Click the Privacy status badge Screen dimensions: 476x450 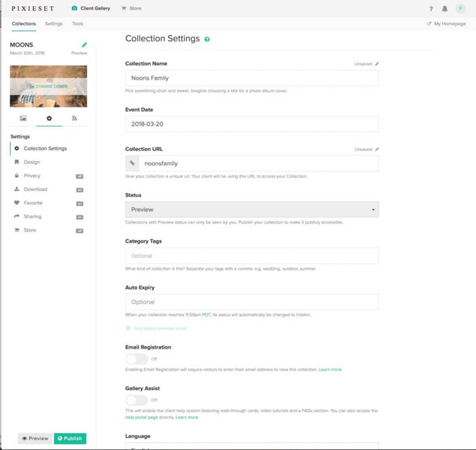(x=80, y=176)
